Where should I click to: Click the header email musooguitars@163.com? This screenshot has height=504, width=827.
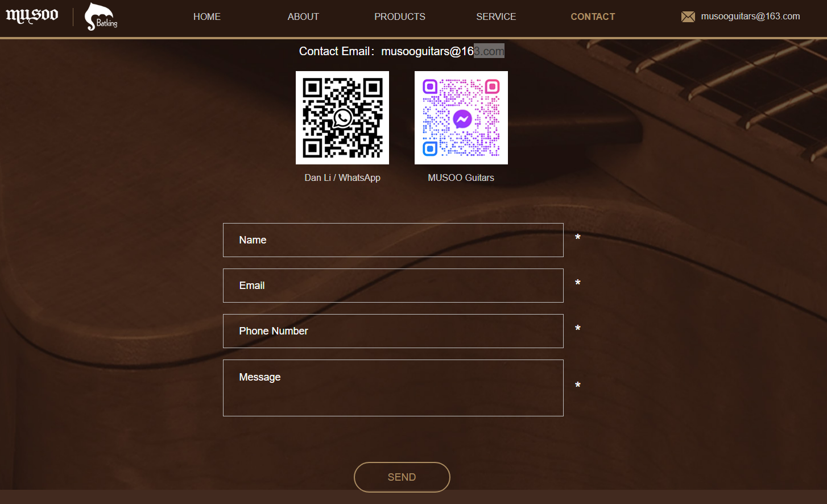tap(750, 16)
